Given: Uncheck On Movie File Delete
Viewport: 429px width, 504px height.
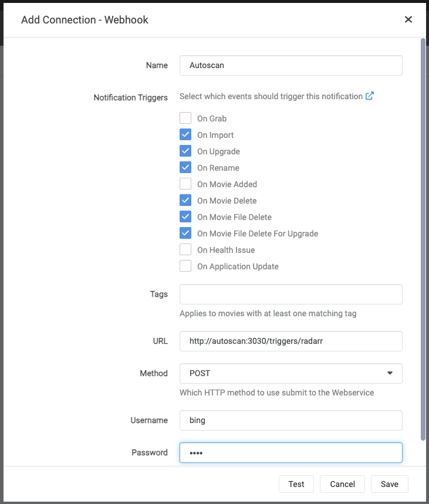Looking at the screenshot, I should point(185,217).
